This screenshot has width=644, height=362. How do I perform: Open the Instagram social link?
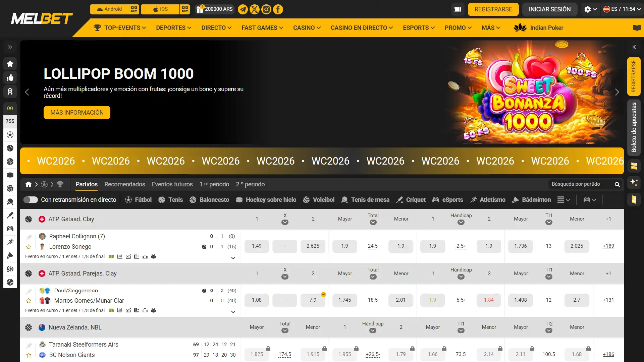pos(266,9)
